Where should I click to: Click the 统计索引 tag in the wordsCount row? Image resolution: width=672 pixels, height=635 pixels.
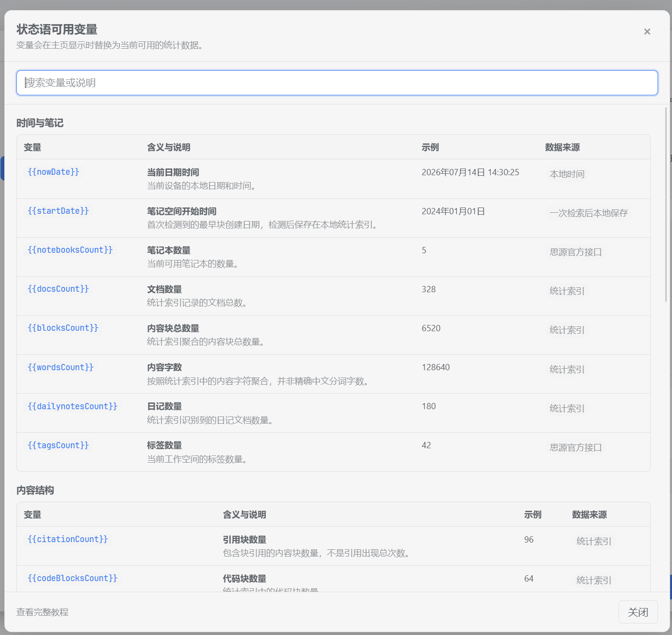pyautogui.click(x=567, y=370)
